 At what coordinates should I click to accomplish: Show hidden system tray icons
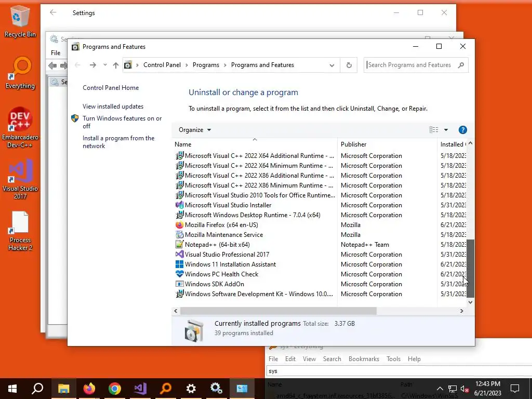point(440,389)
